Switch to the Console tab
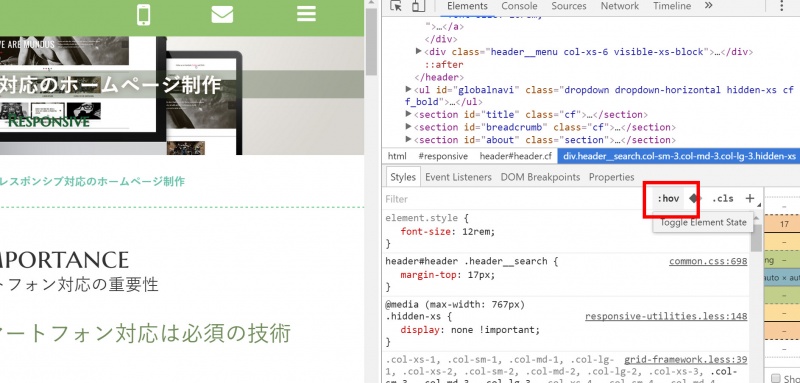Image resolution: width=800 pixels, height=383 pixels. [519, 6]
